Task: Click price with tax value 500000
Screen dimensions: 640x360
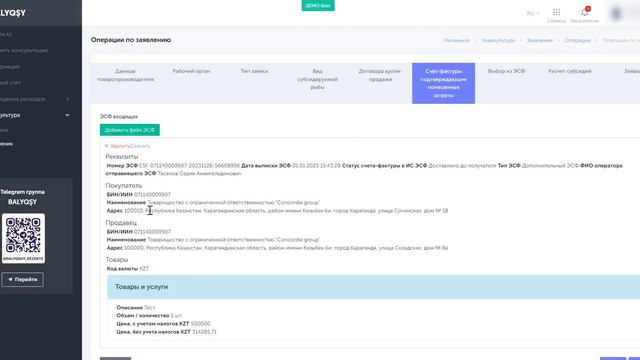Action: click(x=200, y=324)
